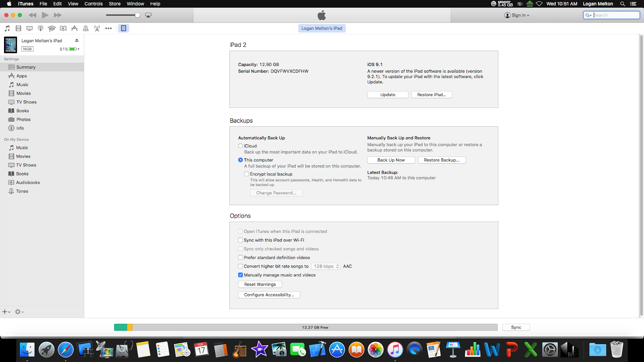The width and height of the screenshot is (644, 362).
Task: Open Spotlight search in the menu bar
Action: [x=622, y=4]
